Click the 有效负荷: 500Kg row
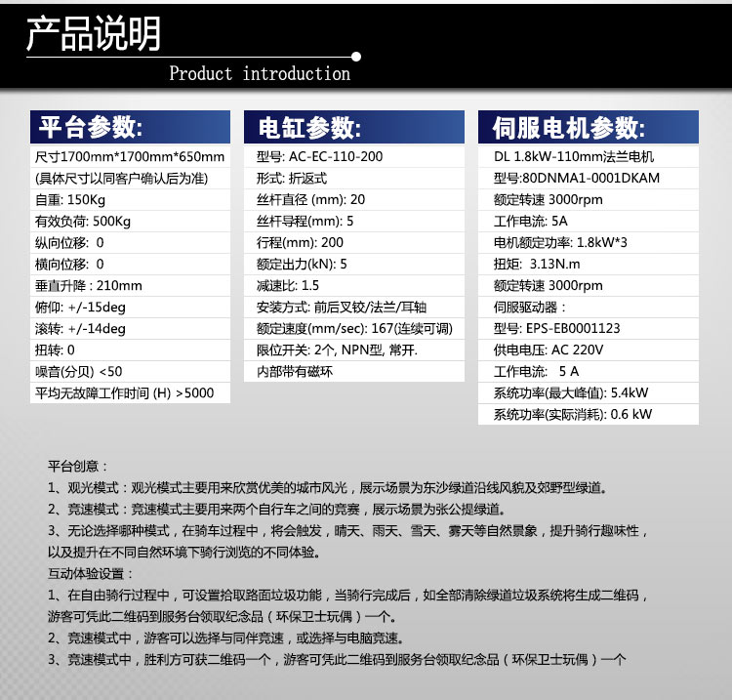 click(x=83, y=221)
